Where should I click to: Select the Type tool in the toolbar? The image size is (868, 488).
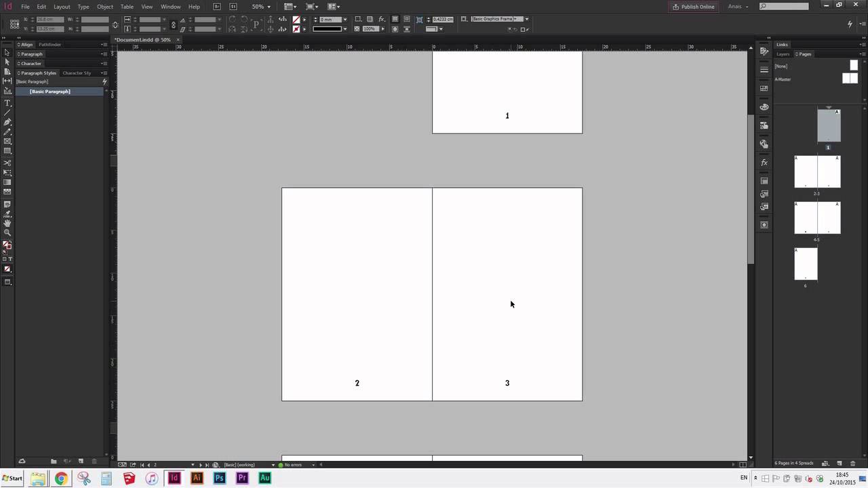click(x=7, y=103)
